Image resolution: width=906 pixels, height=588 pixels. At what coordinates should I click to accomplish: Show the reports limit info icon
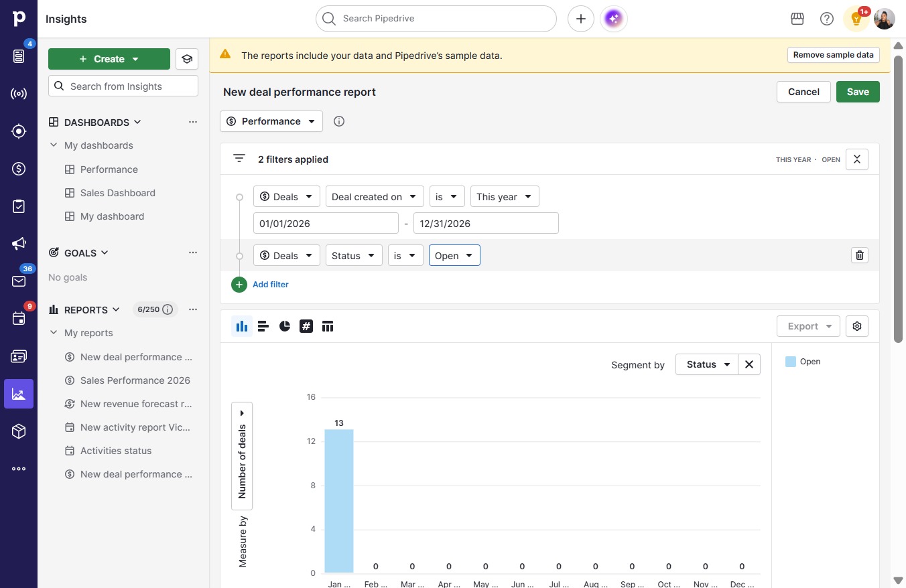click(x=168, y=309)
